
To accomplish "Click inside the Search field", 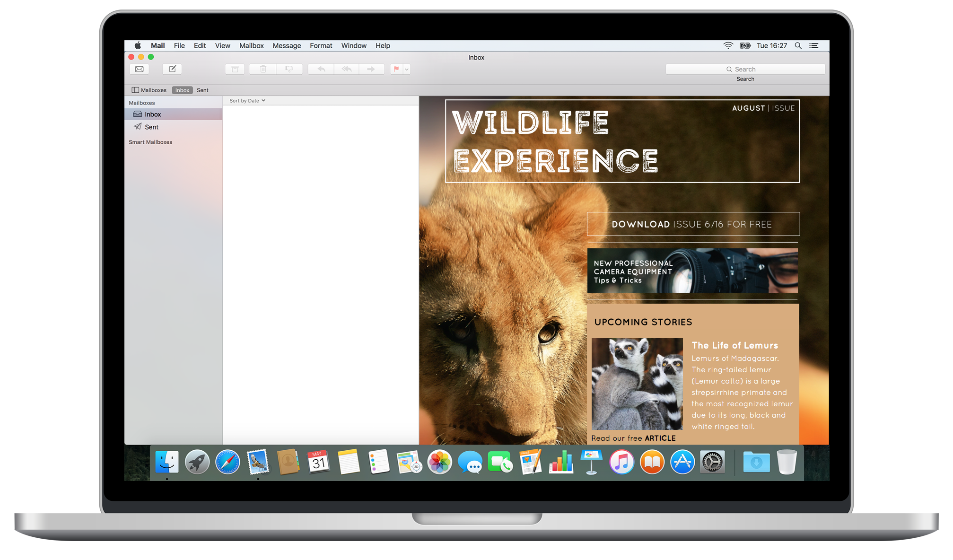I will (745, 69).
